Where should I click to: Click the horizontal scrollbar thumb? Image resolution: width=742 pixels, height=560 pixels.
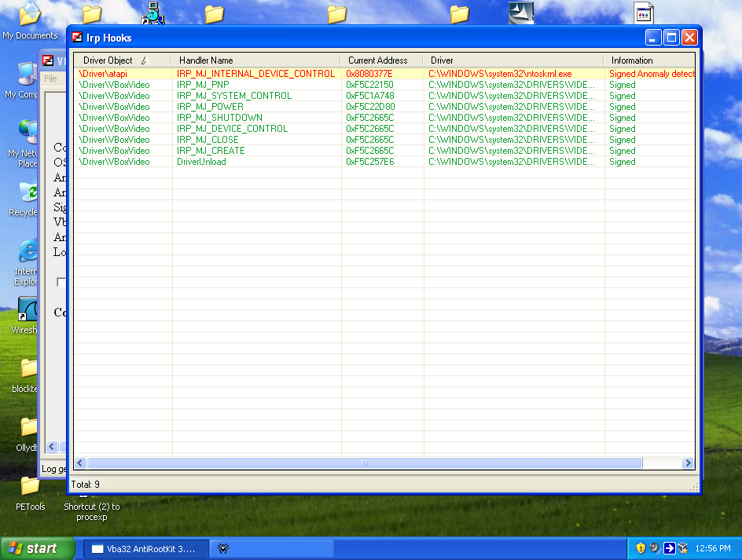point(365,463)
